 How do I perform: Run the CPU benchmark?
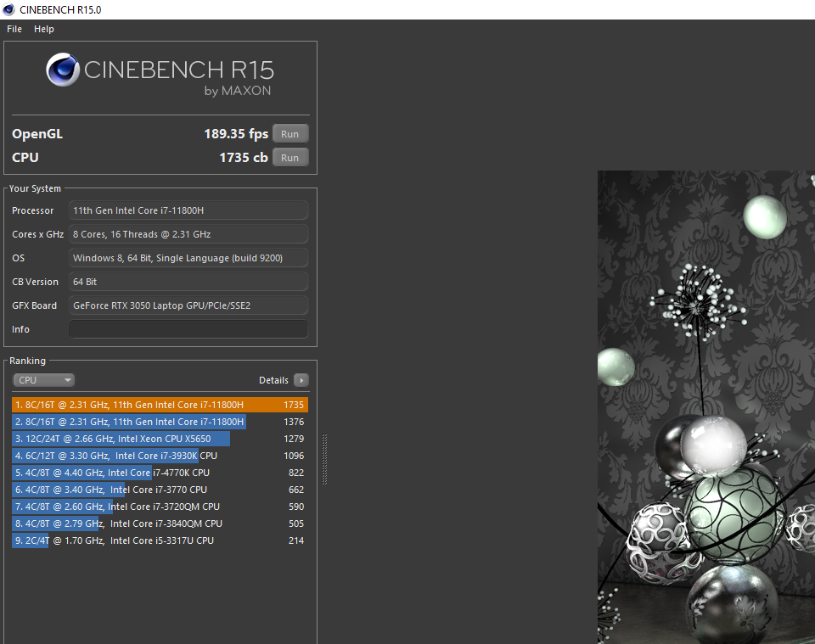coord(290,158)
